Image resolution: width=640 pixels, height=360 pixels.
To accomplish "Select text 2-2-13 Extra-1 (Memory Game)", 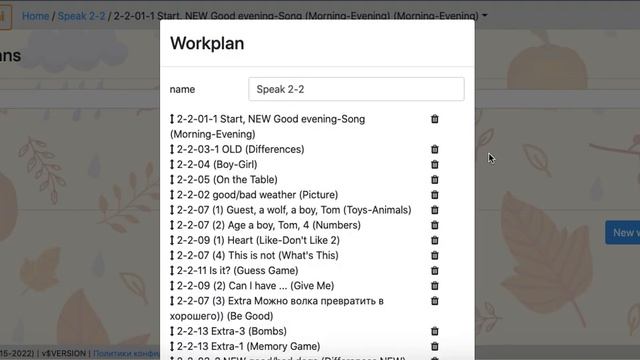I will 248,346.
